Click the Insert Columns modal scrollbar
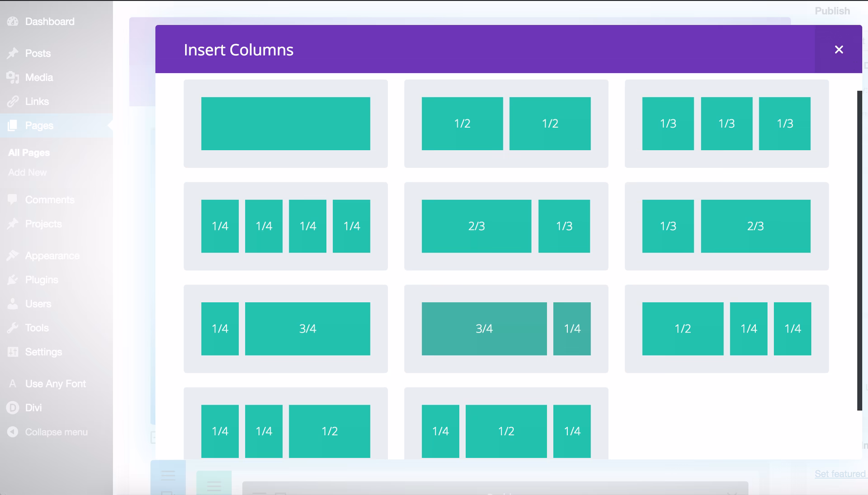 (859, 250)
